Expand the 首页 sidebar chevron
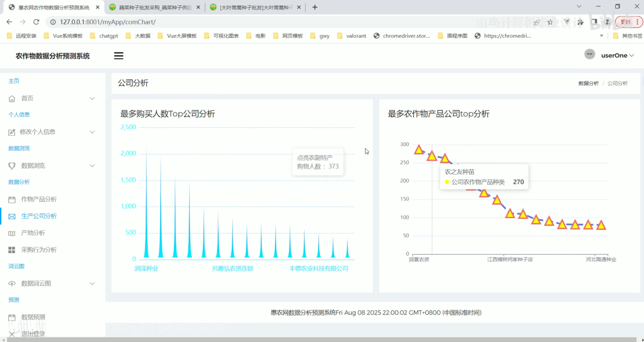Screen dimensions: 644x342 (92, 98)
